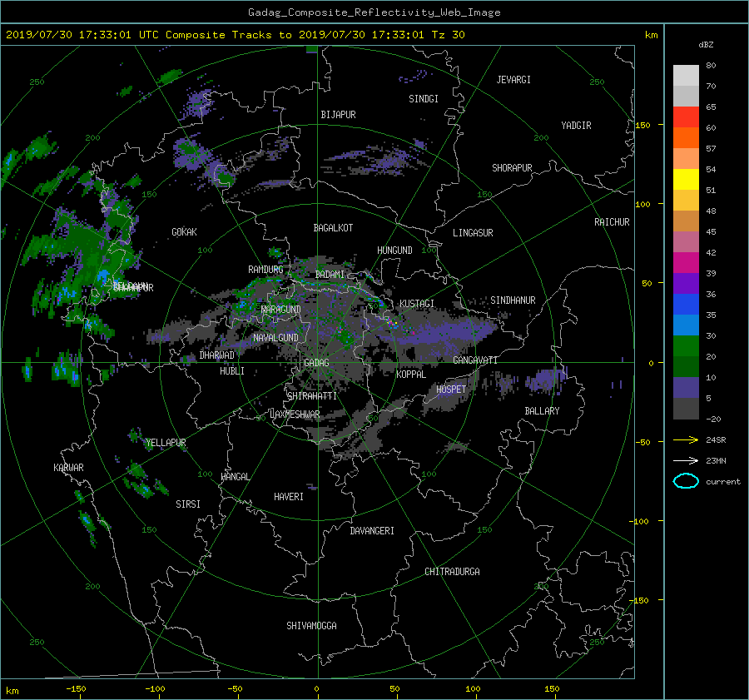Click the DHARWAD city label

point(217,355)
